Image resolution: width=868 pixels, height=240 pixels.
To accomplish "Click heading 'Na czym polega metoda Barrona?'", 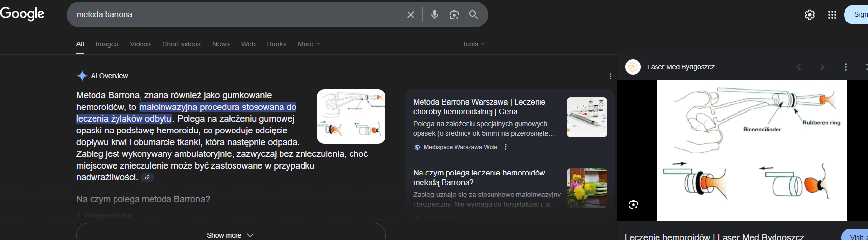I will (x=143, y=199).
